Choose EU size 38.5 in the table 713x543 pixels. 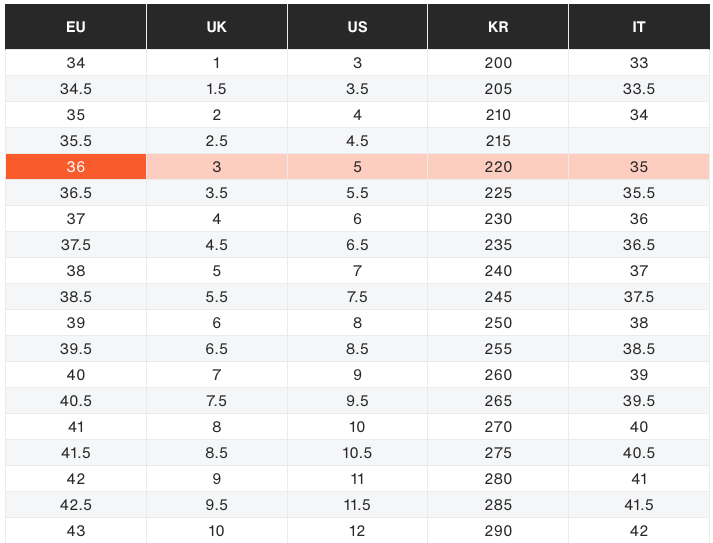click(x=76, y=297)
